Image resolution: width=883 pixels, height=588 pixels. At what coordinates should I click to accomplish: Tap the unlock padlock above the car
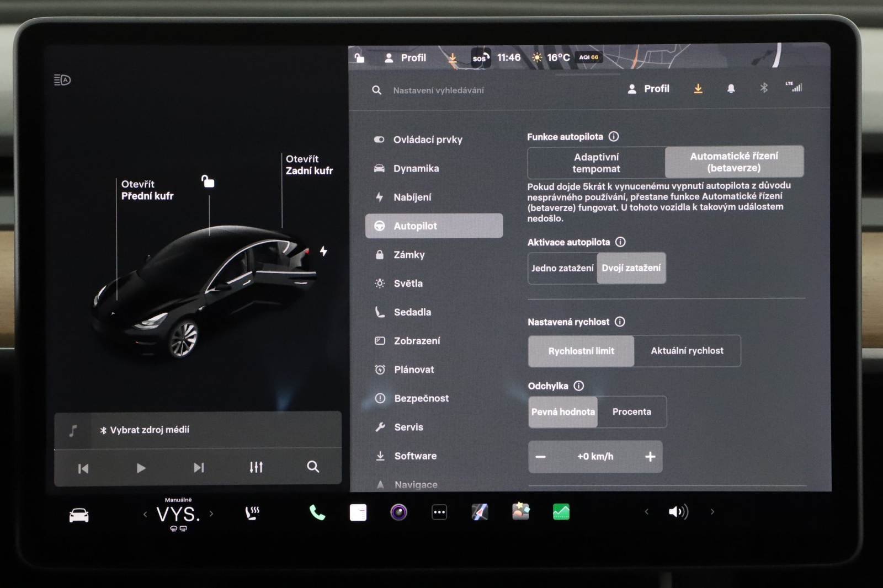(208, 181)
